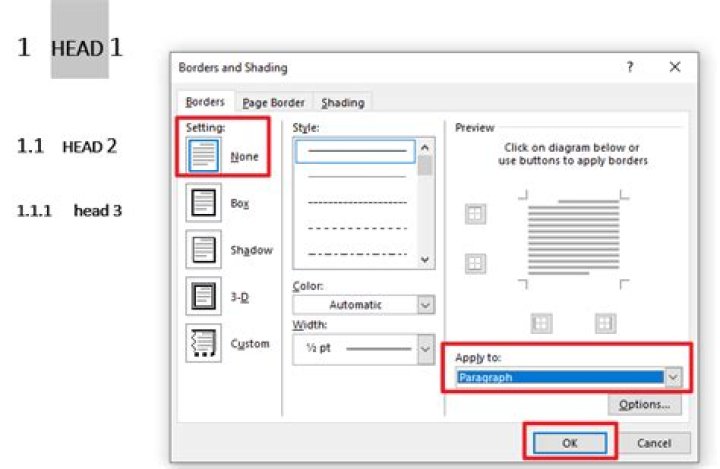Confirm with the OK button
720x469 pixels.
tap(570, 443)
